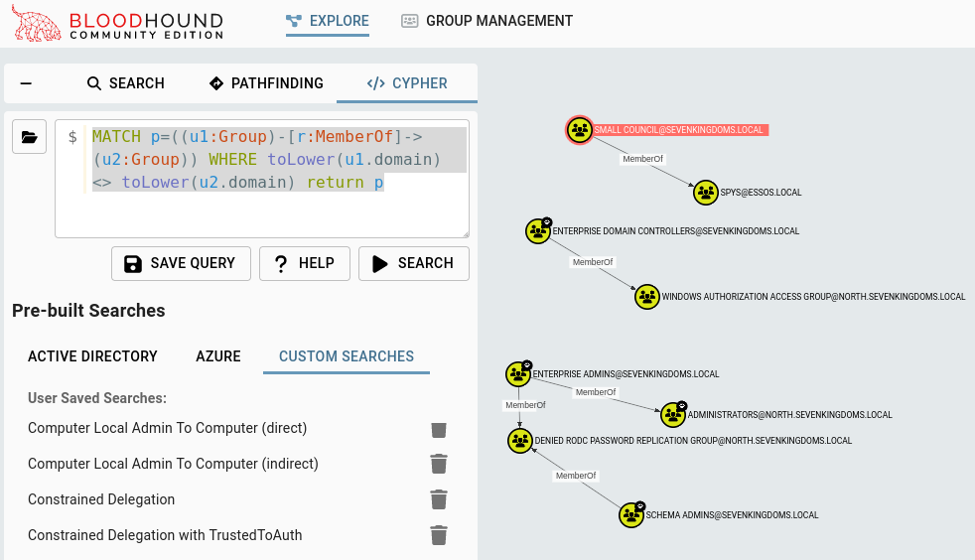Viewport: 975px width, 560px height.
Task: Show Active Directory pre-built searches
Action: pos(92,356)
